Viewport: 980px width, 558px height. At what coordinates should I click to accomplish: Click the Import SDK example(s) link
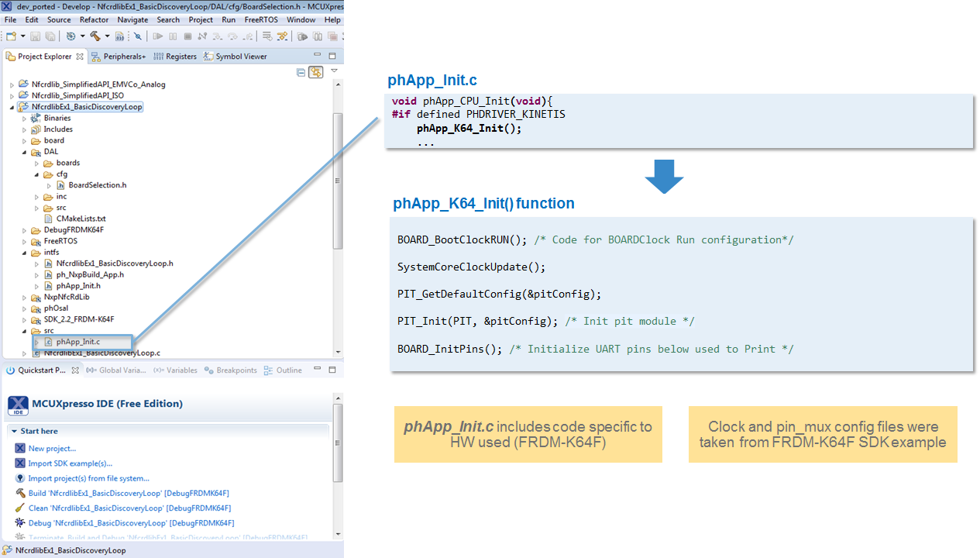[x=72, y=463]
